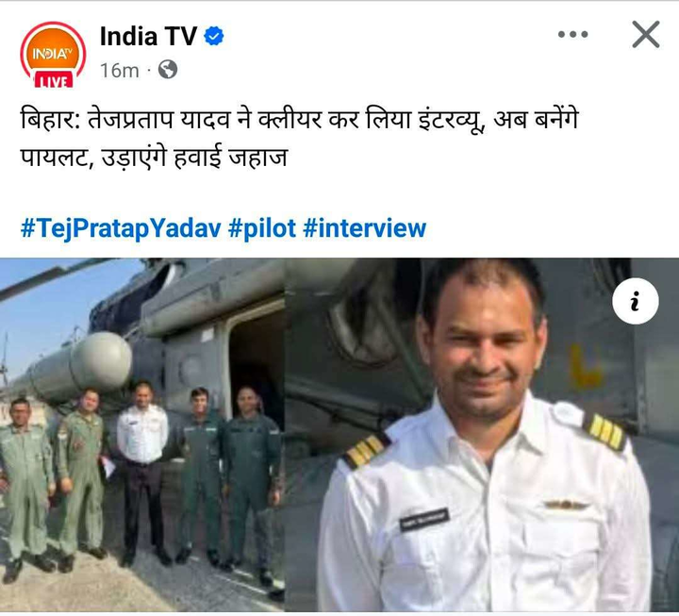Click the globe public audience icon
679x616 pixels.
pos(168,69)
